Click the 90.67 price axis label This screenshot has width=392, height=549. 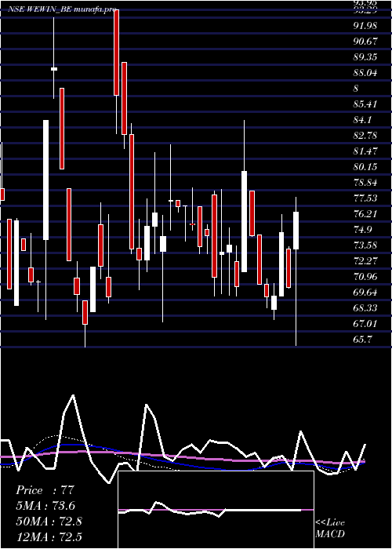click(365, 42)
